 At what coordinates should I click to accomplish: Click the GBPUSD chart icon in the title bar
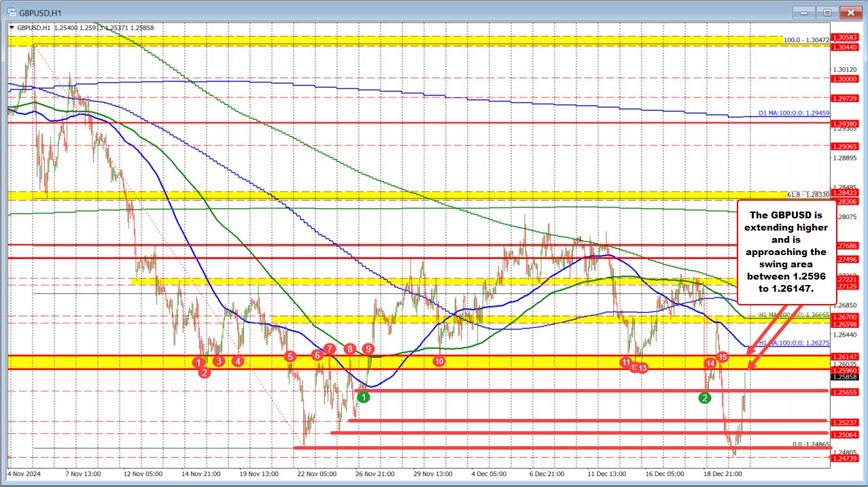10,12
